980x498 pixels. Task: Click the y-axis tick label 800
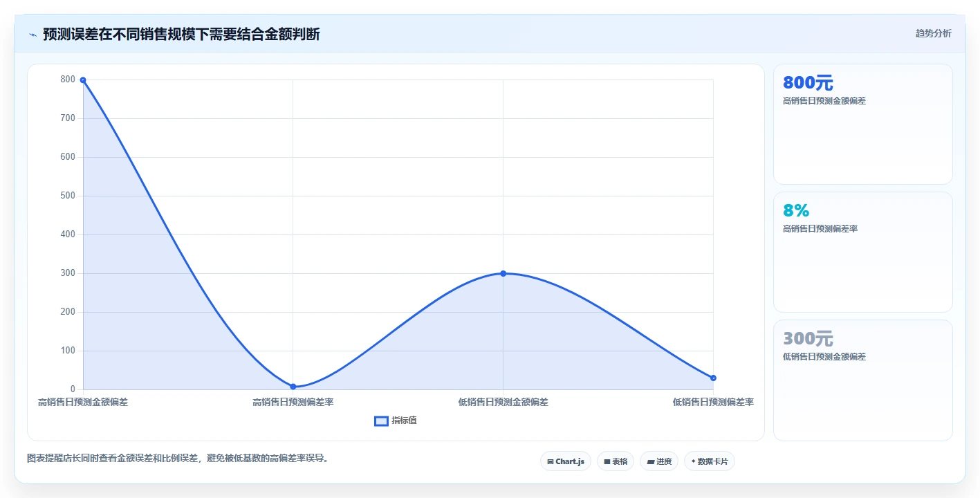coord(68,80)
